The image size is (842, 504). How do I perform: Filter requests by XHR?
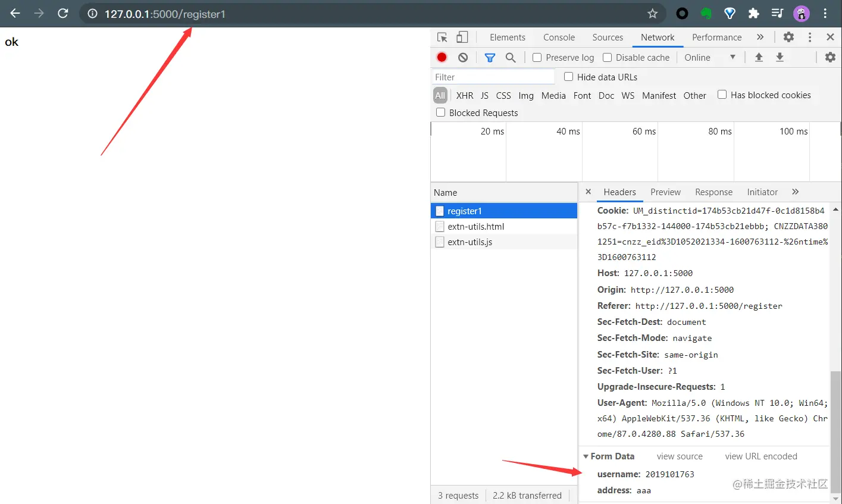pyautogui.click(x=465, y=95)
